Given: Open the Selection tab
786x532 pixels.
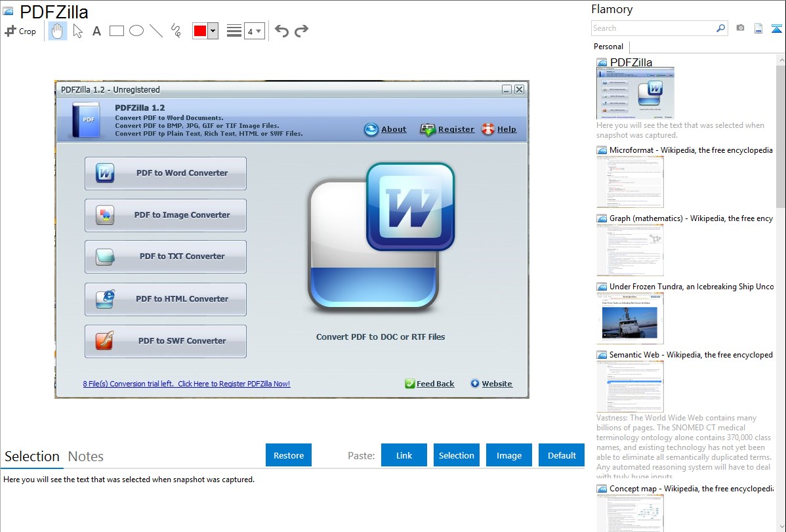Looking at the screenshot, I should pyautogui.click(x=32, y=457).
